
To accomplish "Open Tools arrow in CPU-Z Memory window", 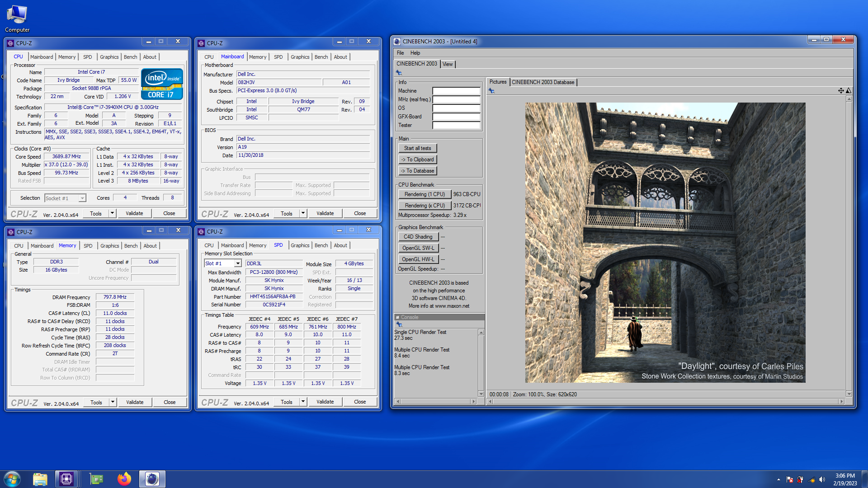I will point(113,403).
